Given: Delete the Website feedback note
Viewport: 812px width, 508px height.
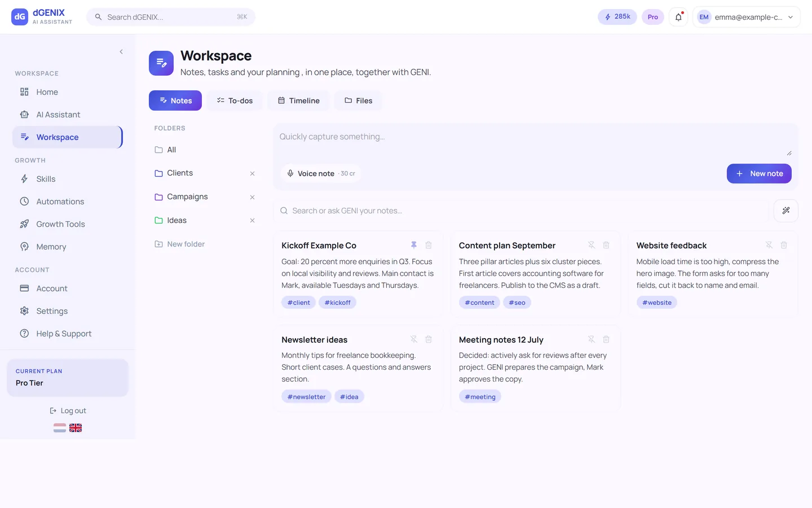Looking at the screenshot, I should [x=784, y=245].
